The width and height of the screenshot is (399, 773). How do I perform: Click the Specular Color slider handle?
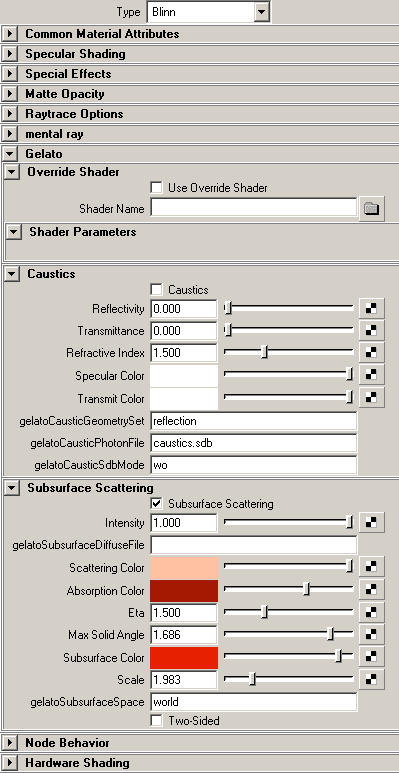click(350, 375)
